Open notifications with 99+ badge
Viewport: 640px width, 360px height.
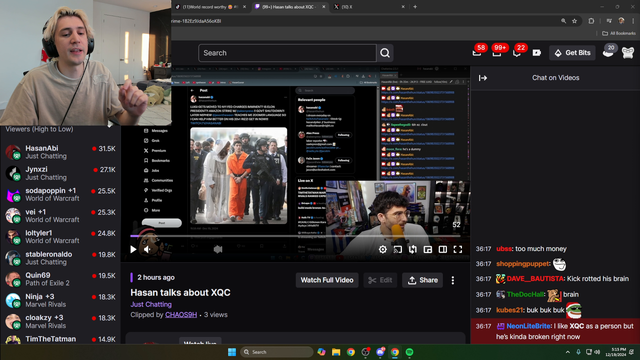click(497, 53)
